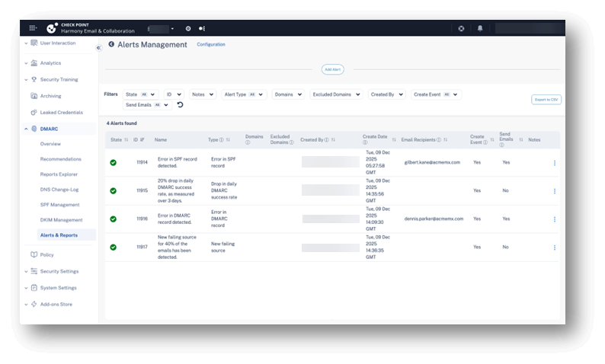605x364 pixels.
Task: Collapse the sidebar with double-chevron icon
Action: 98,48
